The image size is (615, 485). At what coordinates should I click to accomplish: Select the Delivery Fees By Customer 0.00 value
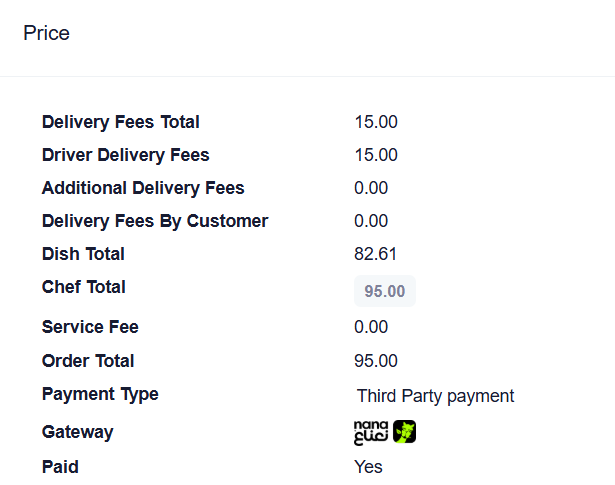coord(371,221)
